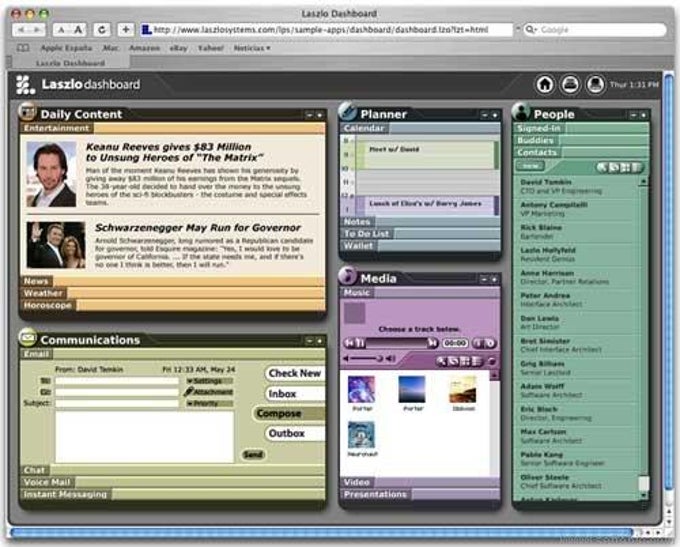The image size is (680, 547).
Task: Expand the Video section in Media
Action: coord(420,482)
